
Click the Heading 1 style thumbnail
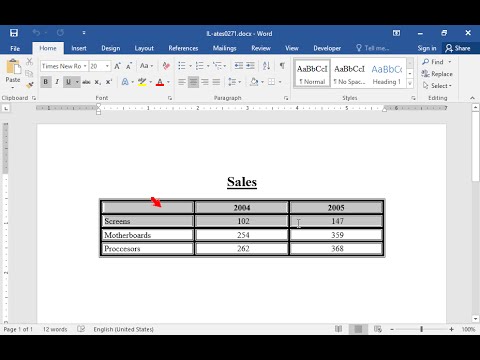coord(387,74)
